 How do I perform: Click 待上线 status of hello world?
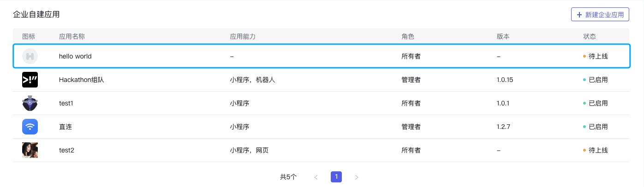click(598, 56)
